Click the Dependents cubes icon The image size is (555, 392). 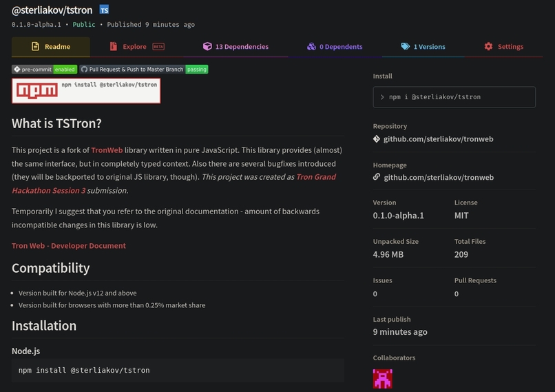pyautogui.click(x=311, y=46)
